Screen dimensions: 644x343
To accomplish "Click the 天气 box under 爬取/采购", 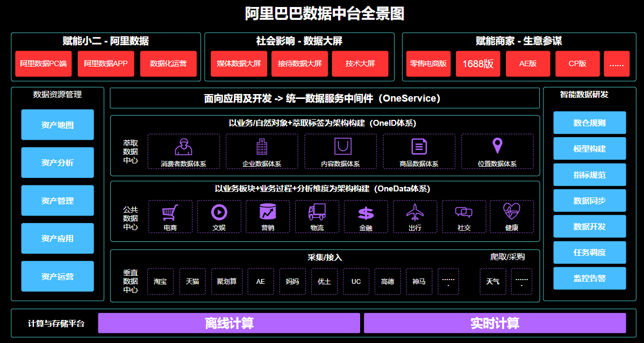I will [x=493, y=281].
